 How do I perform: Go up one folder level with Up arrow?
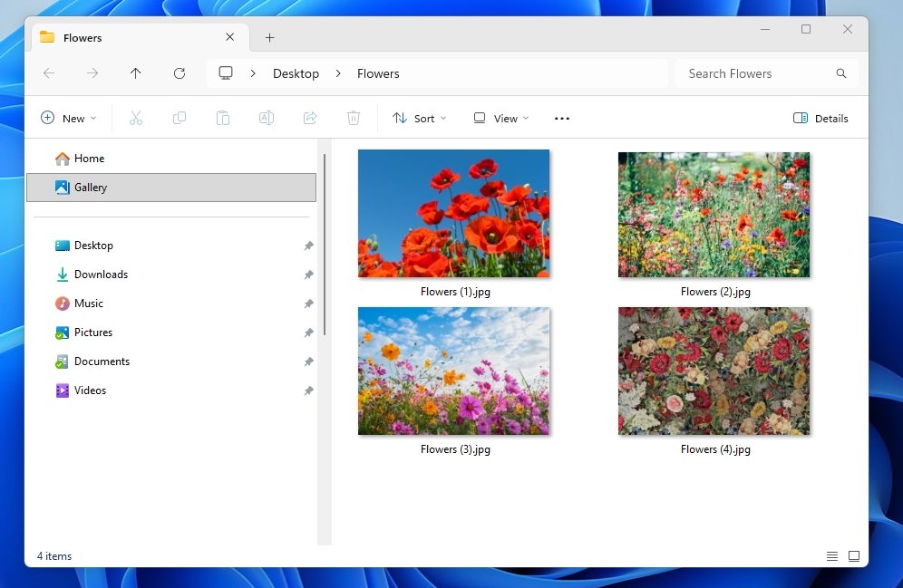click(x=136, y=73)
